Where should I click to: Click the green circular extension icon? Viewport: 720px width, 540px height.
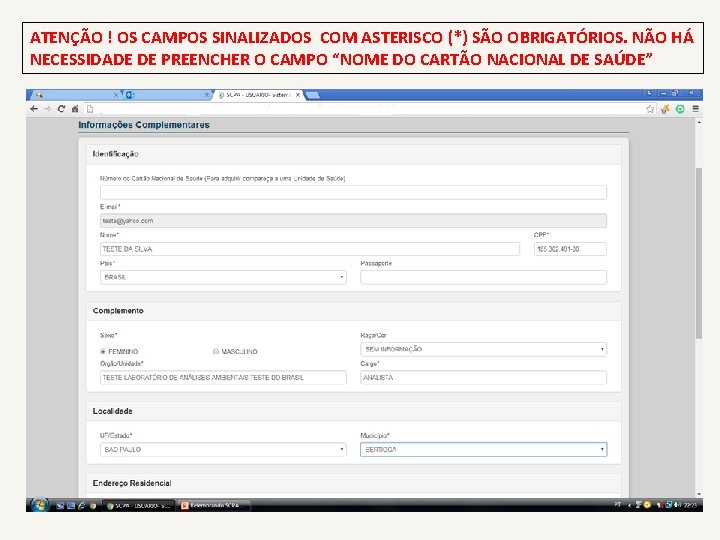click(680, 109)
